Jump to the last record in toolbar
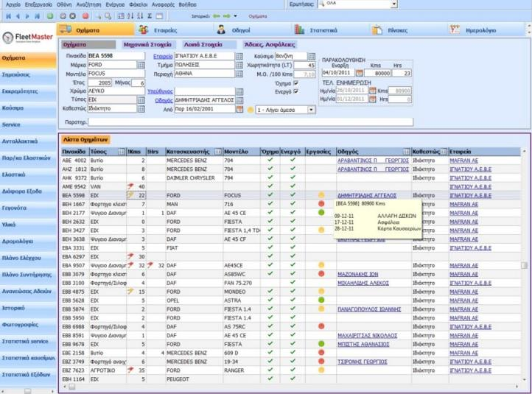Viewport: 532px width, 394px height. pos(38,16)
